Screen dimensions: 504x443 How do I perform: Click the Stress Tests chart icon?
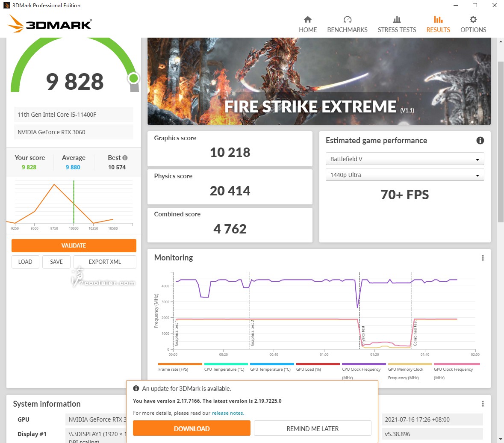397,20
